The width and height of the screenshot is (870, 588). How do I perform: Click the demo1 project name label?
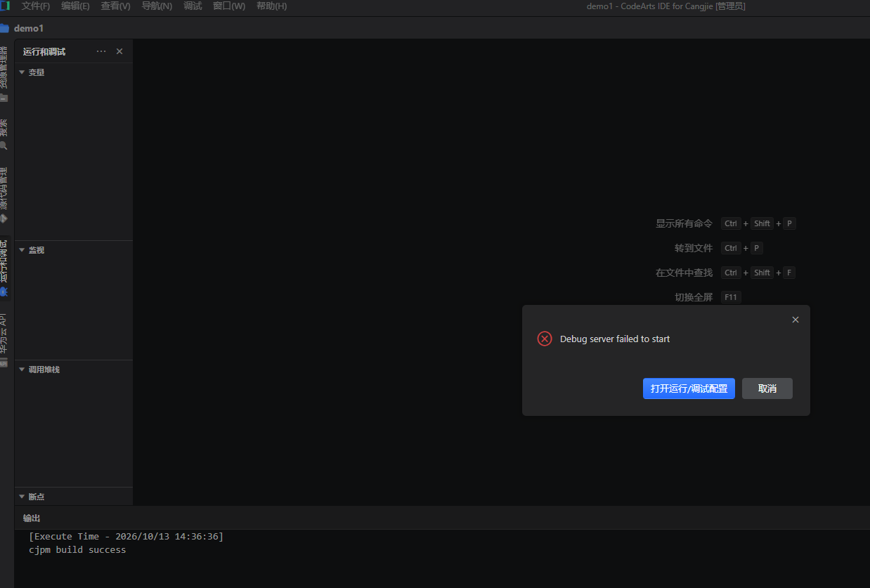tap(29, 28)
